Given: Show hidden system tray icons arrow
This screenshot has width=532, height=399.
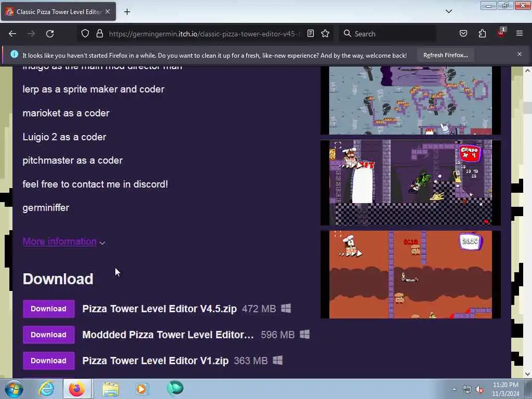Looking at the screenshot, I should 454,389.
